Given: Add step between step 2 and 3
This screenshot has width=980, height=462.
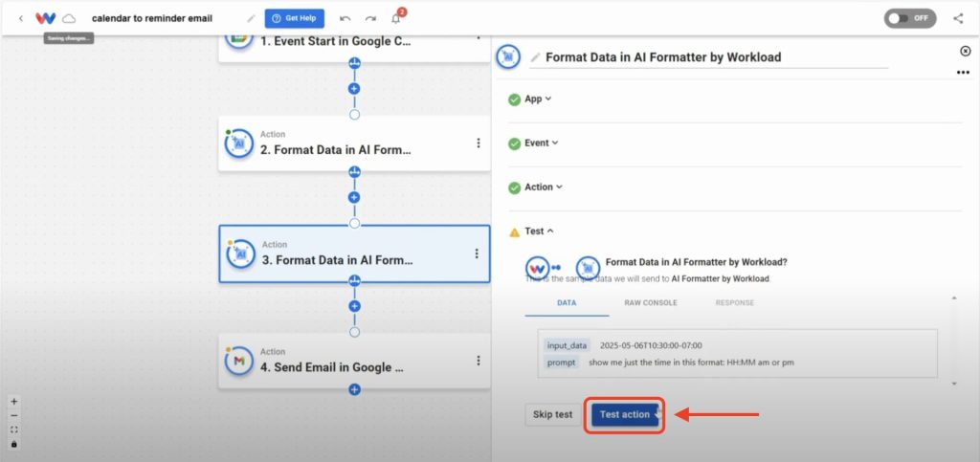Looking at the screenshot, I should (x=354, y=197).
